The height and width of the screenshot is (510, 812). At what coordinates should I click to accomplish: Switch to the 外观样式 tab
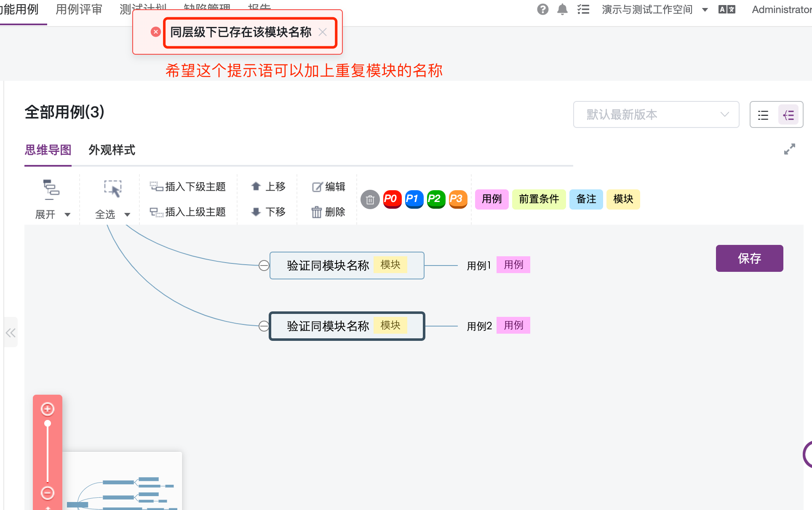click(112, 150)
